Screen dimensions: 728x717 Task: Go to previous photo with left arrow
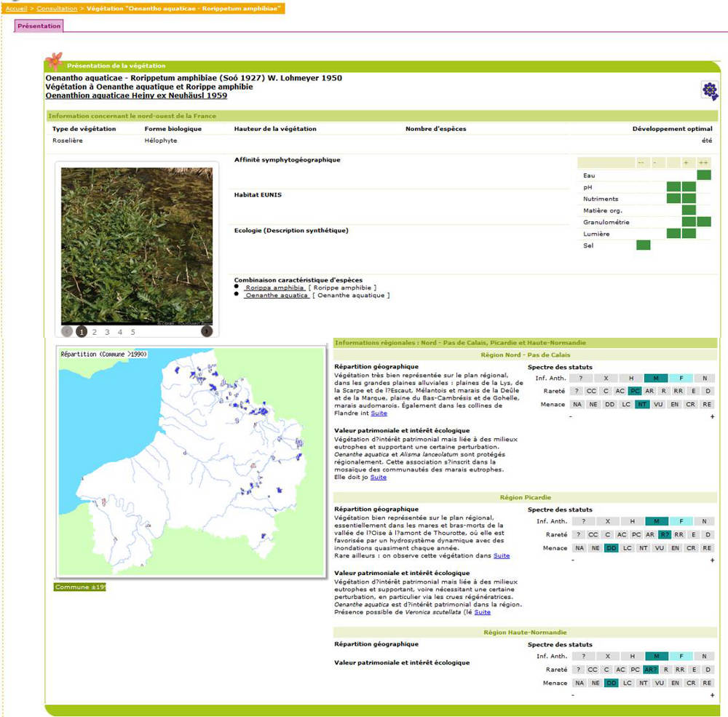[x=67, y=332]
